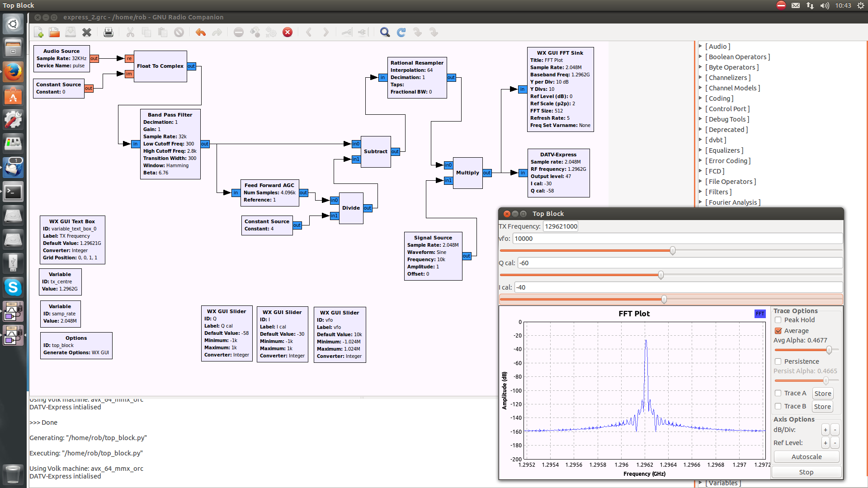Rotate block counterclockwise arrow

[309, 32]
